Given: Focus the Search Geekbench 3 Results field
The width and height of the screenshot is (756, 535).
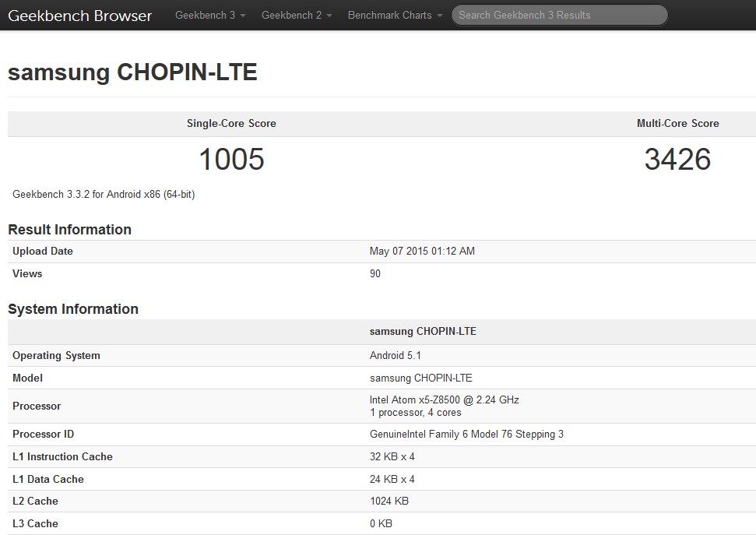Looking at the screenshot, I should pyautogui.click(x=559, y=15).
